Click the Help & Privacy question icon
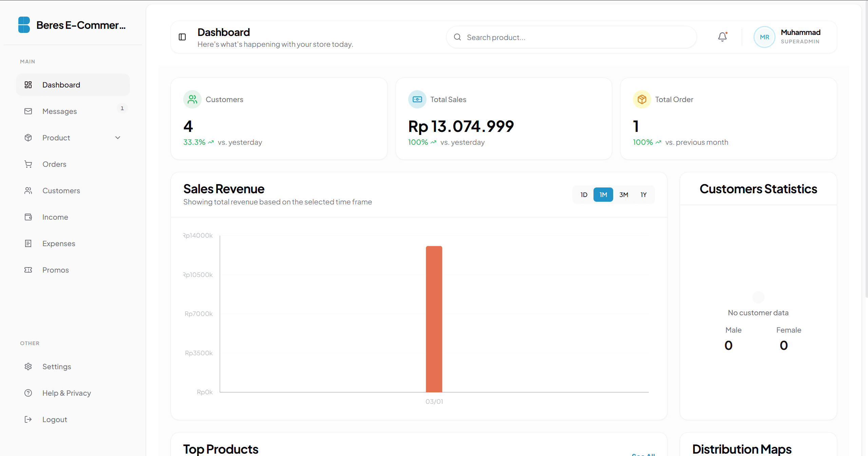This screenshot has height=456, width=868. [28, 393]
